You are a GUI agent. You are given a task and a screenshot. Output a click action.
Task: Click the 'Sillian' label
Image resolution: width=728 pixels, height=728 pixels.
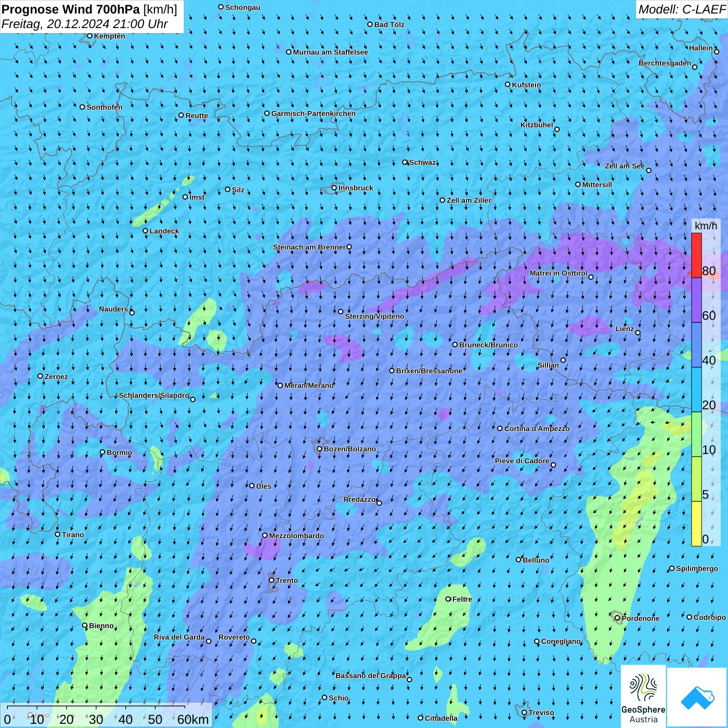pyautogui.click(x=548, y=365)
